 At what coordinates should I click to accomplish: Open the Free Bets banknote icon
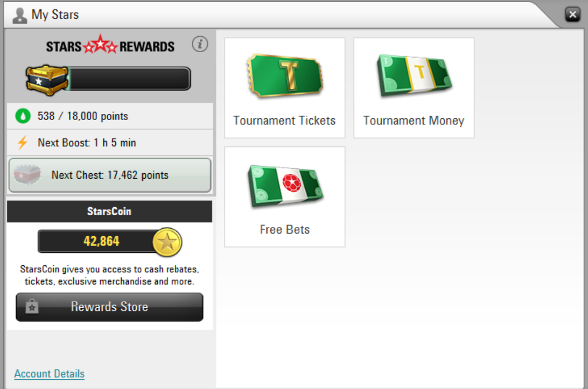click(285, 186)
